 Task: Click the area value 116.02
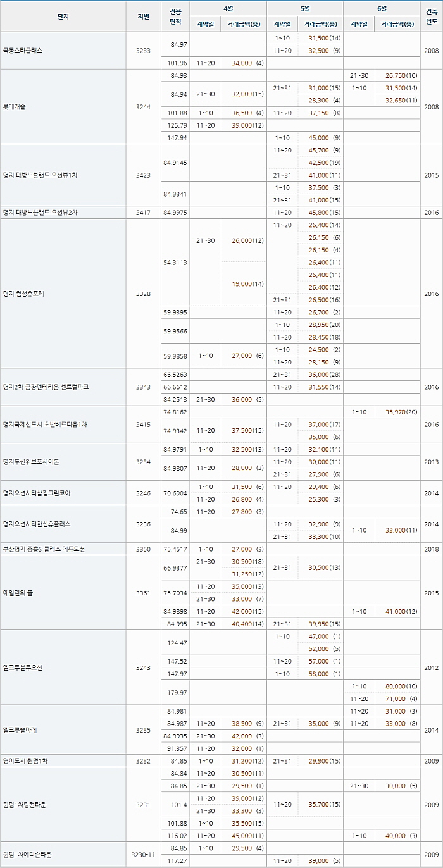177,836
